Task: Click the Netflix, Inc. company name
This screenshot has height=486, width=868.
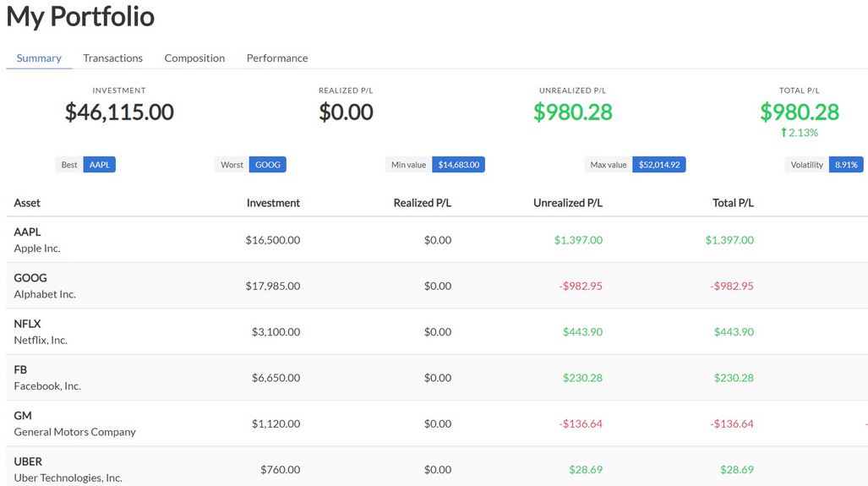Action: coord(41,341)
